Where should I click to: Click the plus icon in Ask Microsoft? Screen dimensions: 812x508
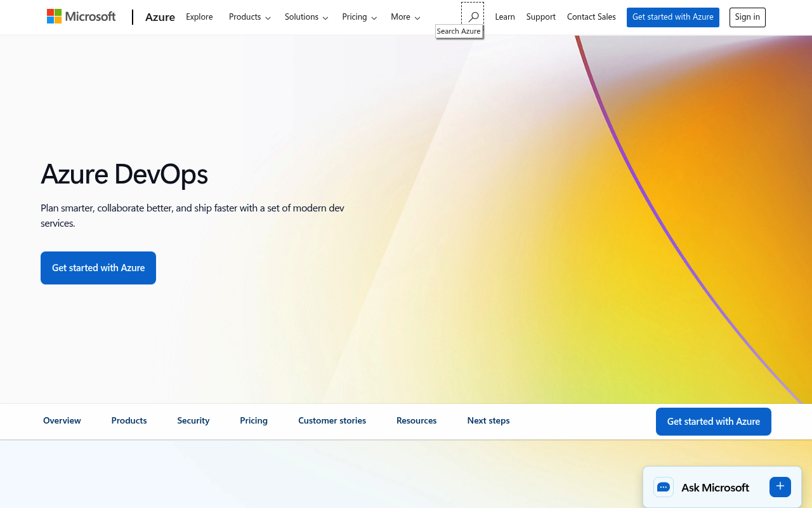780,486
